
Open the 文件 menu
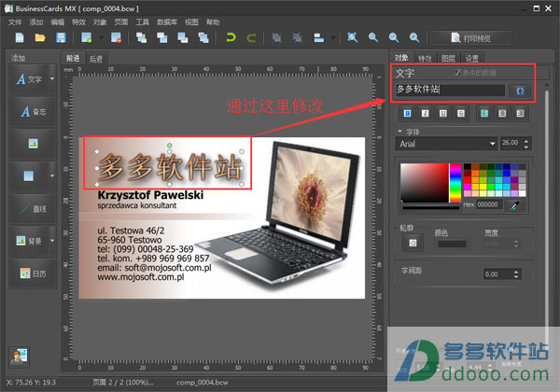(15, 22)
